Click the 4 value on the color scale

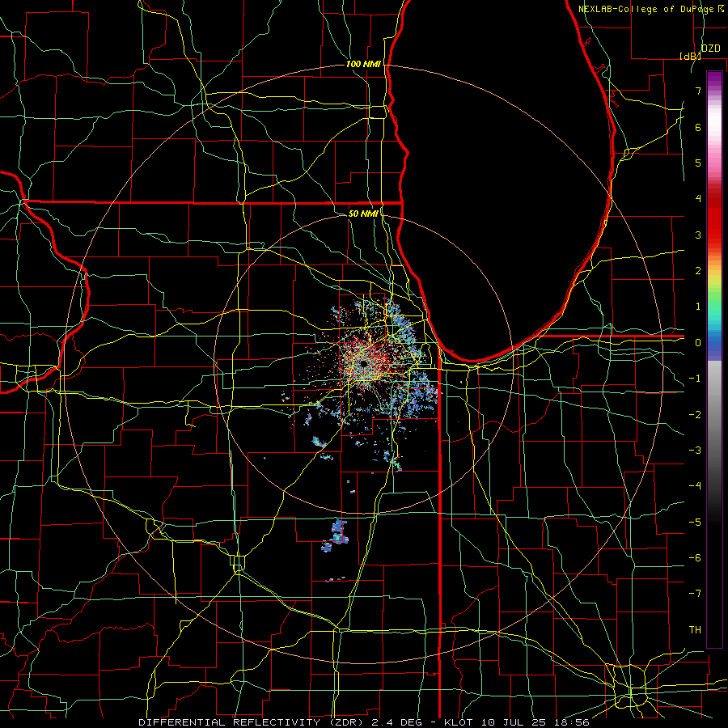click(x=698, y=199)
